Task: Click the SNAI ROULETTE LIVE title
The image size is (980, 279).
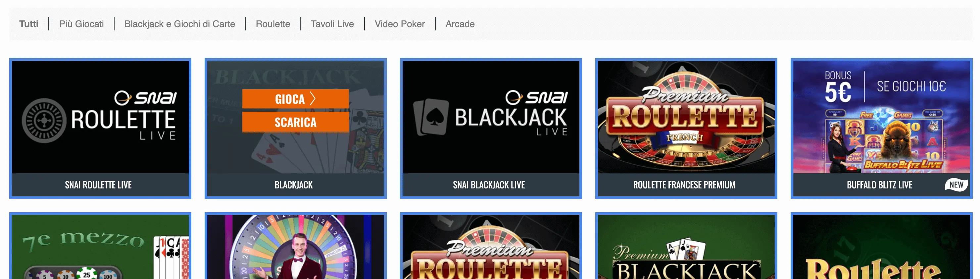Action: 98,185
